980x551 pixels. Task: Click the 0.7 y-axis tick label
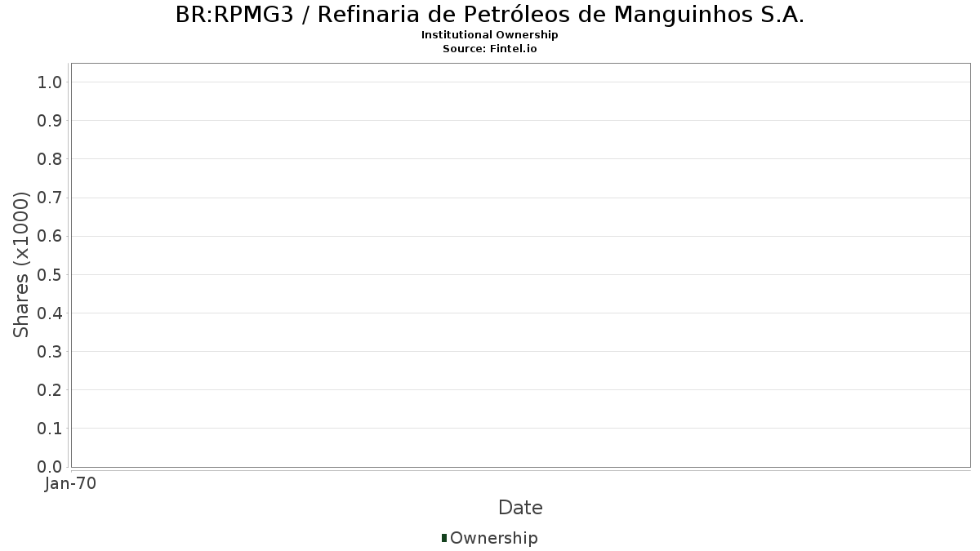click(50, 198)
